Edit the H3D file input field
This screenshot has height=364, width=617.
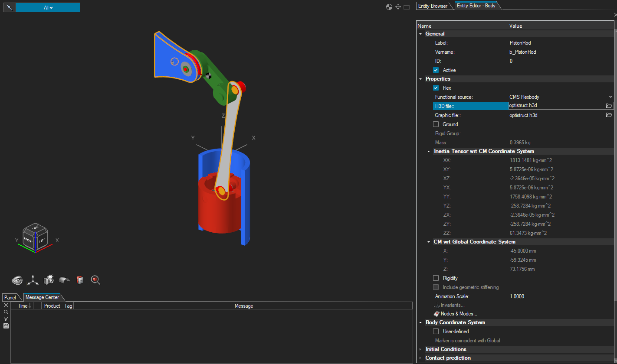[557, 106]
